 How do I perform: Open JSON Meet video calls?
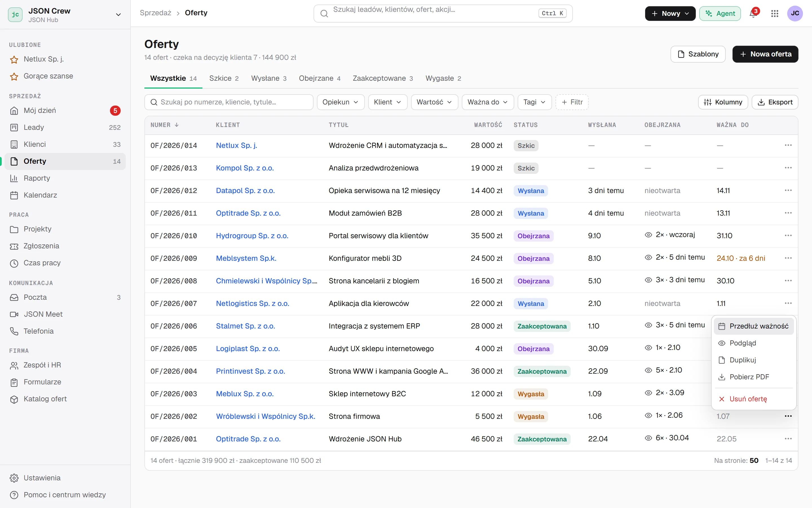click(65, 314)
